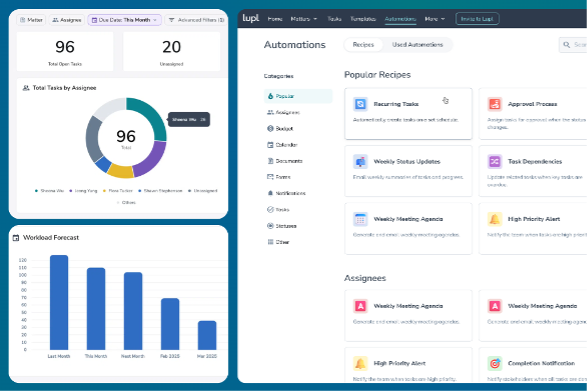Image resolution: width=588 pixels, height=392 pixels.
Task: Open Popular High Priority Alert bell icon
Action: 495,219
